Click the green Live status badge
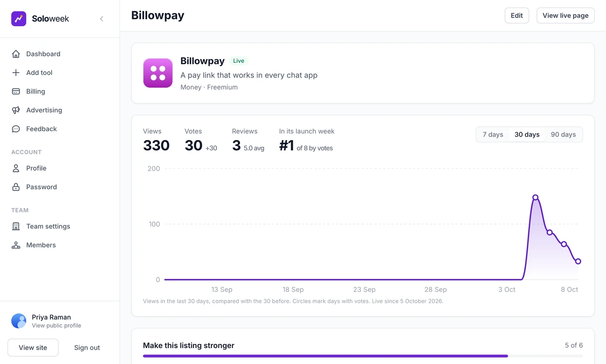Viewport: 606px width, 364px height. 239,61
